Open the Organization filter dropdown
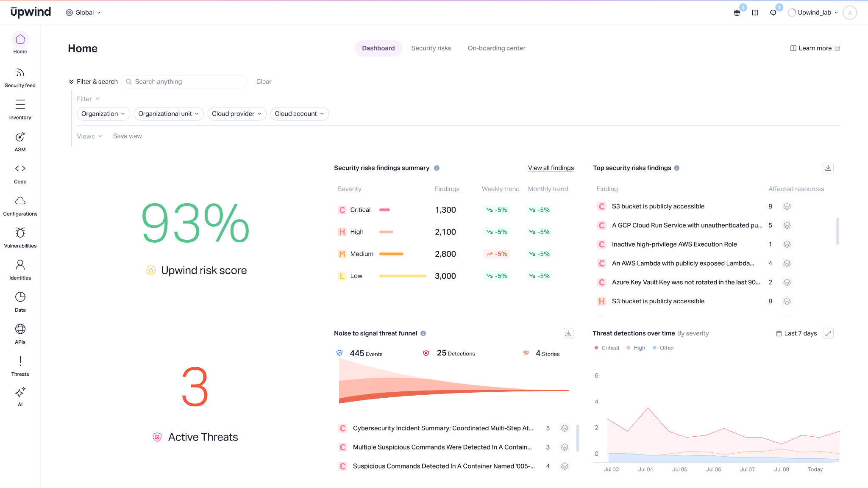868x488 pixels. 103,114
